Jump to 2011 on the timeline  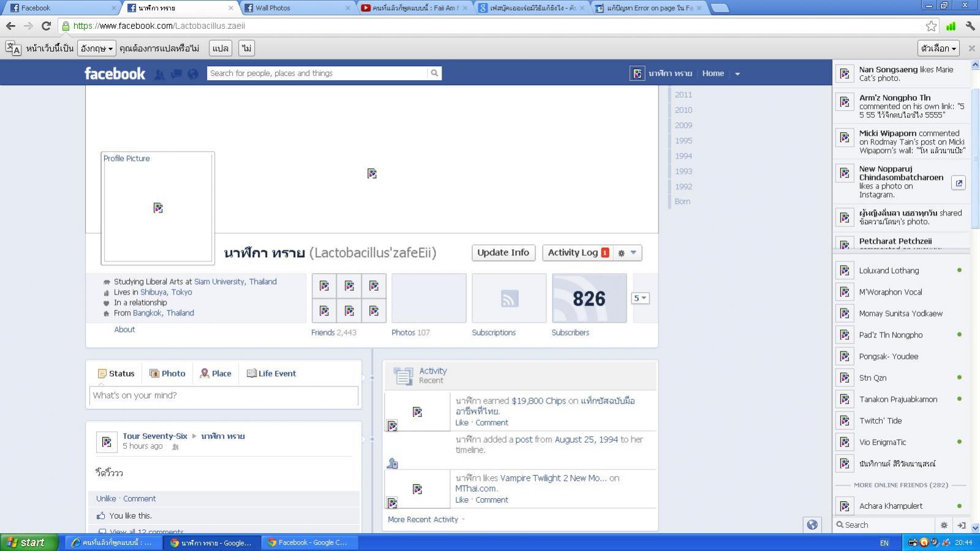684,95
